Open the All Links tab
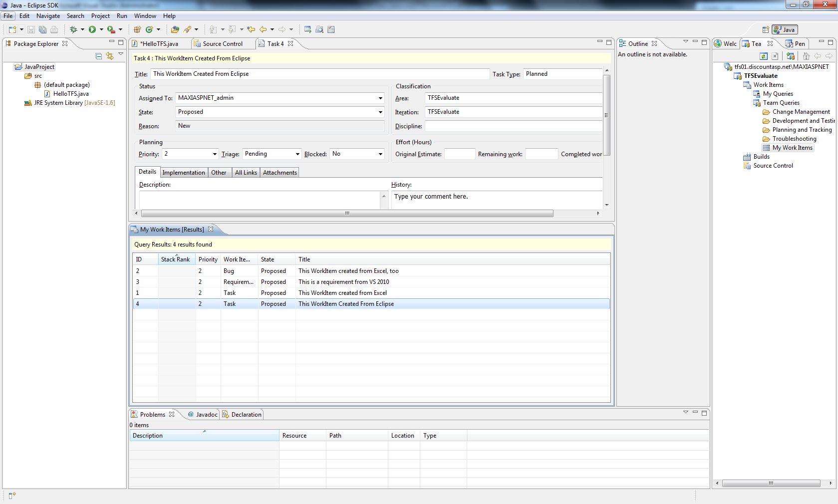Screen dimensions: 838x504 [246, 173]
